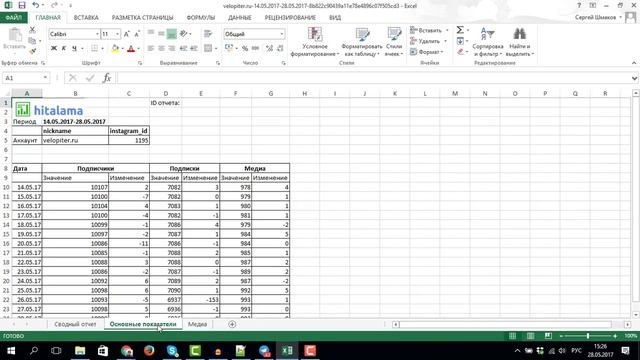The height and width of the screenshot is (360, 640).
Task: Click inside the formula bar field
Action: 373,78
